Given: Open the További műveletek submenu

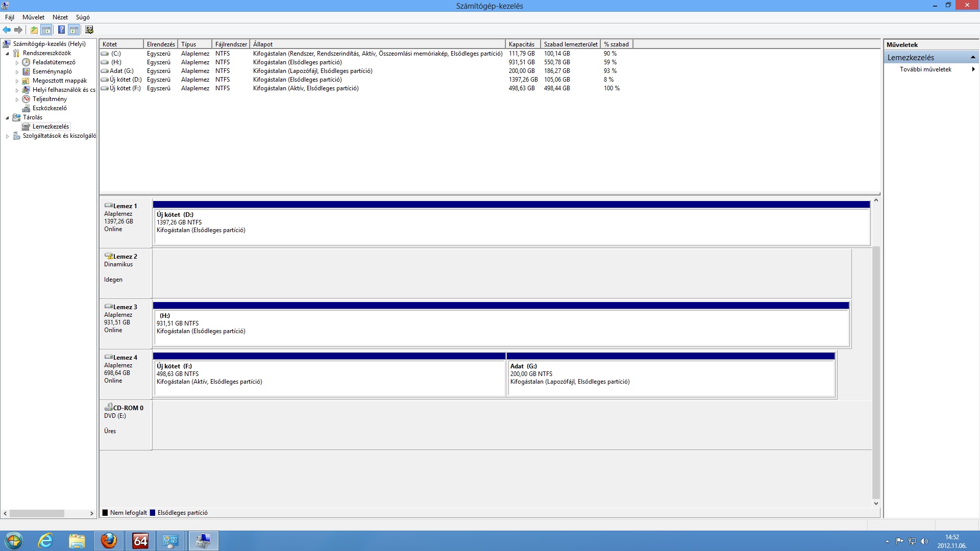Looking at the screenshot, I should tap(932, 69).
